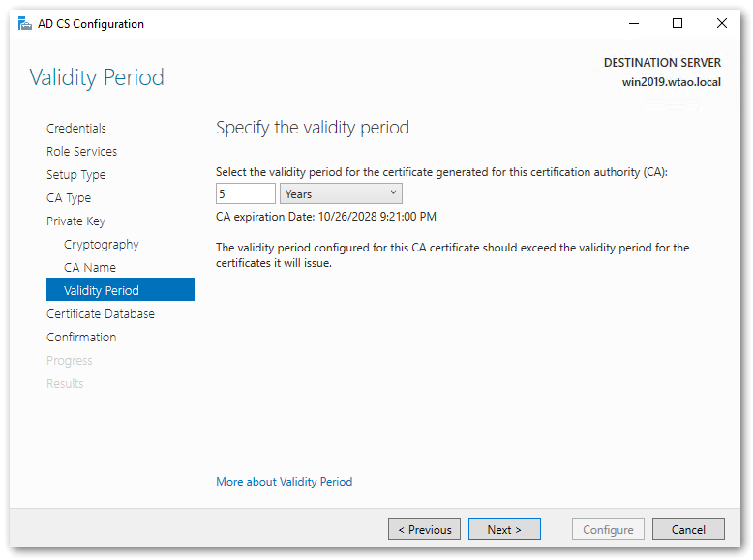This screenshot has width=753, height=560.
Task: Go to the Certificate Database step
Action: click(x=100, y=313)
